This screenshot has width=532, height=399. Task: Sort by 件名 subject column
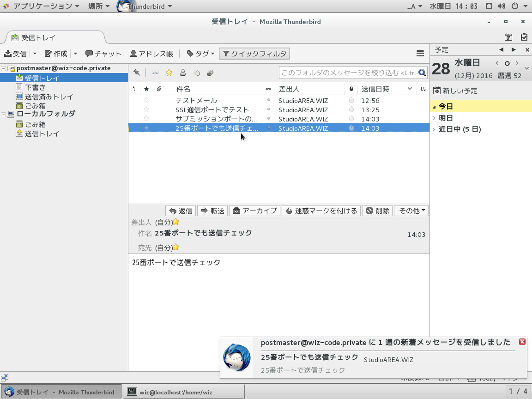[x=214, y=89]
